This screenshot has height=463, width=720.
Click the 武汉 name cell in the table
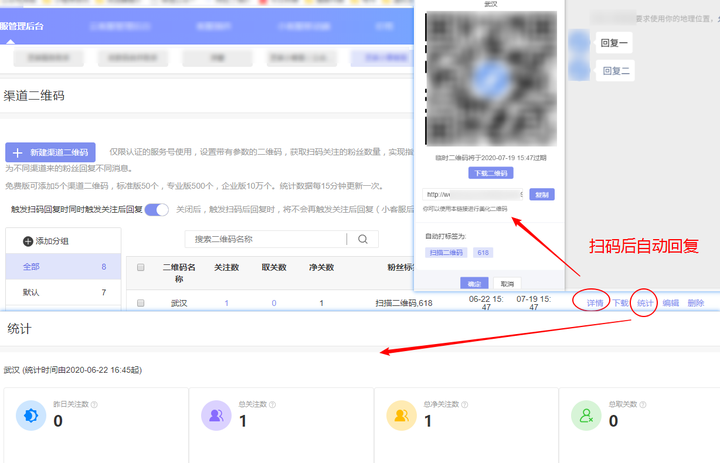[179, 303]
